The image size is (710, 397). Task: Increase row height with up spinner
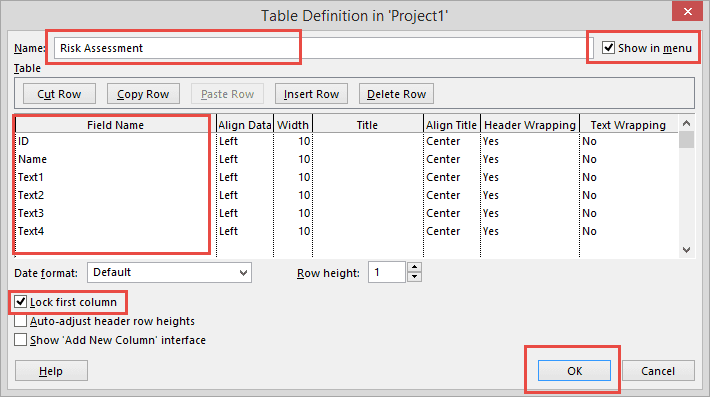[x=414, y=267]
